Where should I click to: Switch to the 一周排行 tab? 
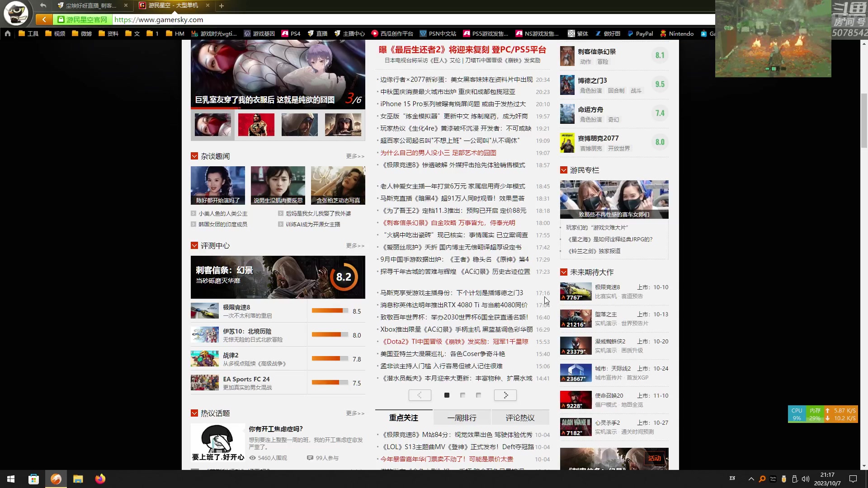pos(462,418)
